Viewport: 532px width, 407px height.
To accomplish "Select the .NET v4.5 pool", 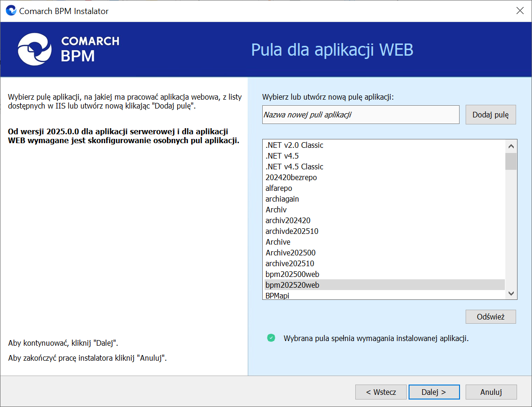I will (x=385, y=156).
